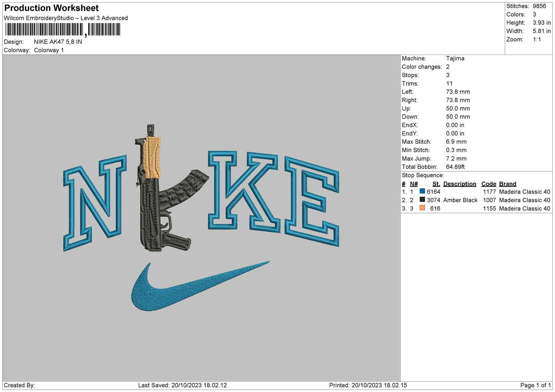Click thread code 1177
Viewport: 555px width, 392px height.
[489, 192]
